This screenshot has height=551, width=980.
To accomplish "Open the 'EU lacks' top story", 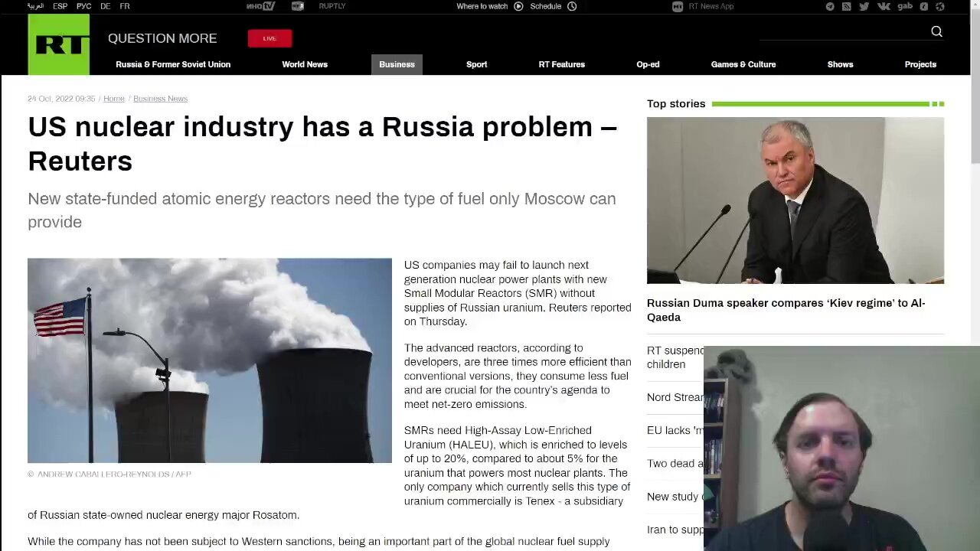I will (675, 430).
